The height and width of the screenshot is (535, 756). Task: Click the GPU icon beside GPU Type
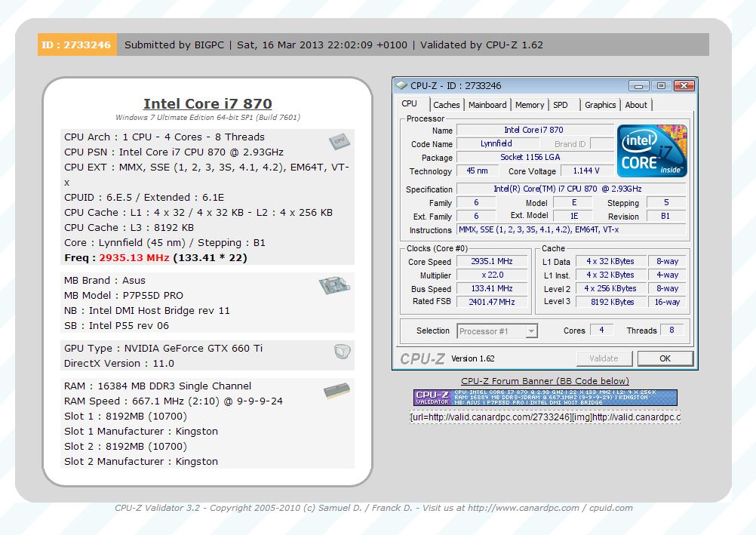[x=343, y=351]
